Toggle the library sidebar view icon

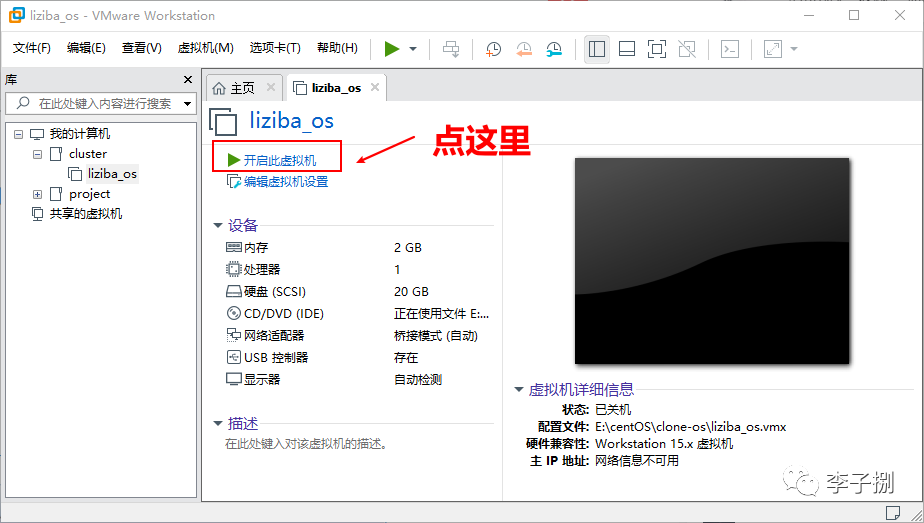tap(597, 49)
